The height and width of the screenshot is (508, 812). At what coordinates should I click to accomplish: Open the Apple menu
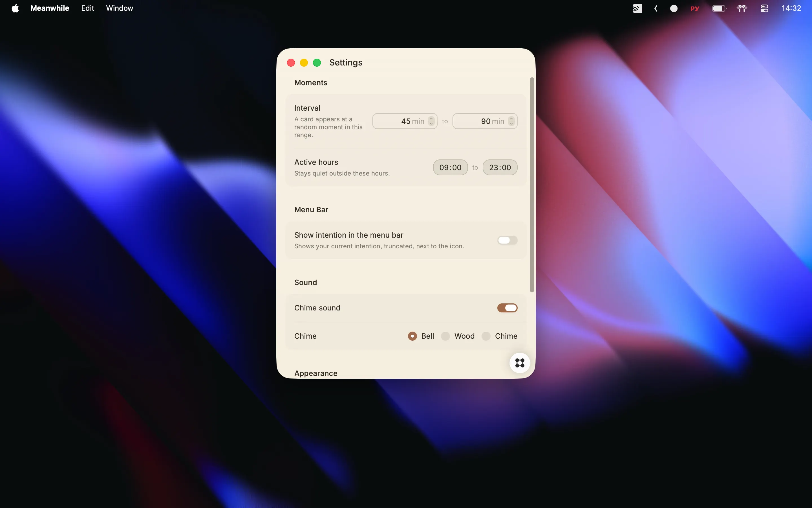point(15,8)
